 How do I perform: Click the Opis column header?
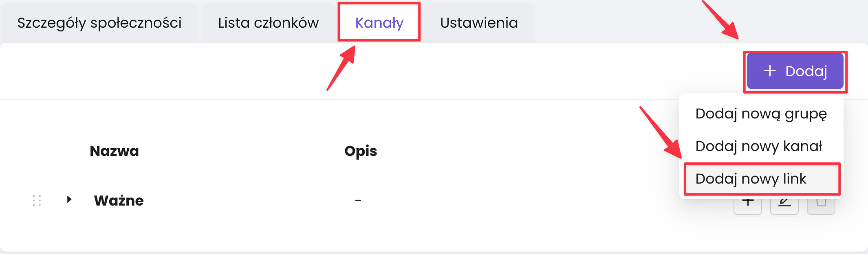pos(361,151)
